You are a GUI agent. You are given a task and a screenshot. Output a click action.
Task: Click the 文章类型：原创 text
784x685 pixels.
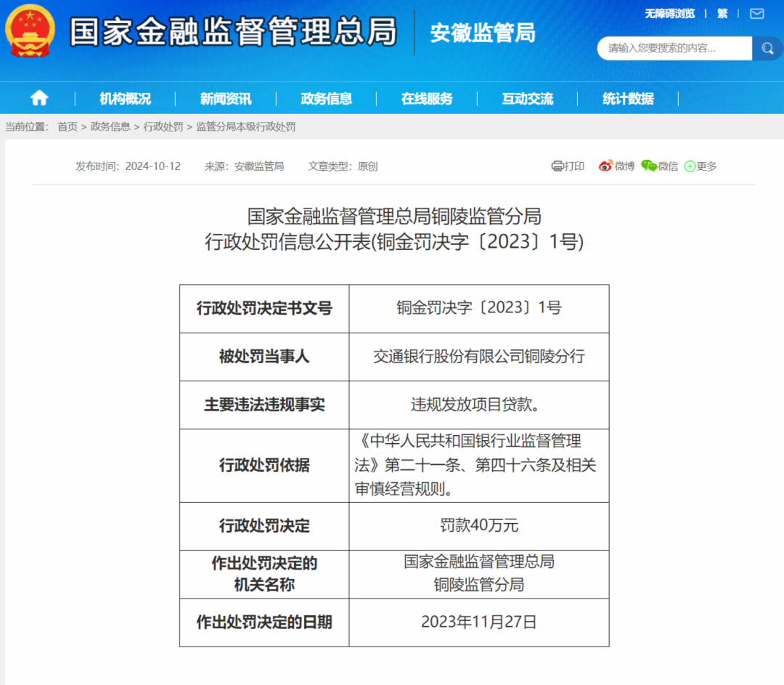[343, 166]
